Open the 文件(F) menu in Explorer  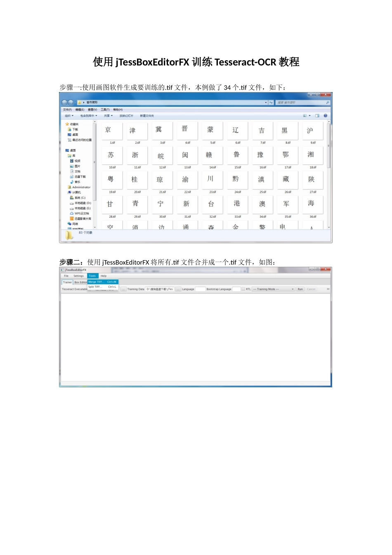click(x=67, y=110)
